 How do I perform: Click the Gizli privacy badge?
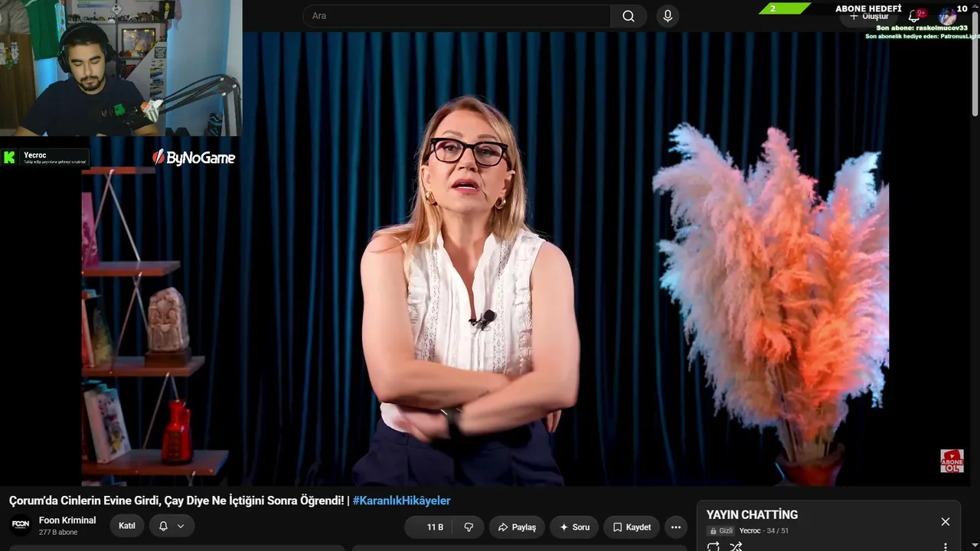(721, 531)
